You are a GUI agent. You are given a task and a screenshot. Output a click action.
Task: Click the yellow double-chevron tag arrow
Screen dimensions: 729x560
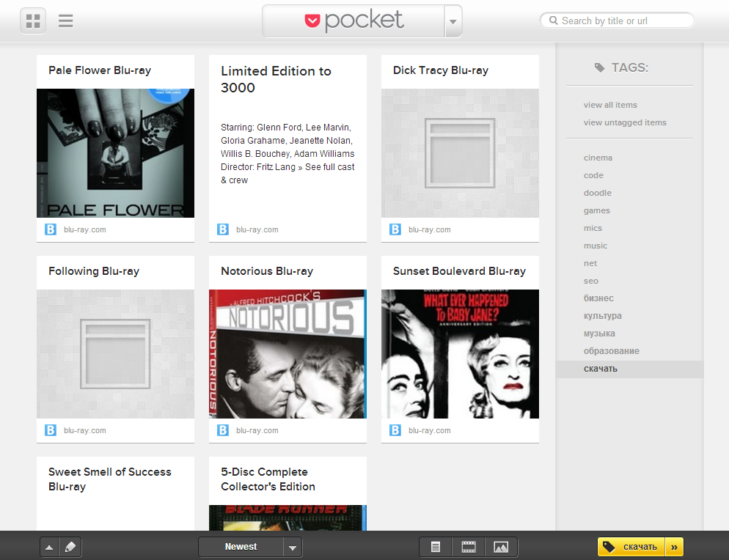(x=674, y=547)
